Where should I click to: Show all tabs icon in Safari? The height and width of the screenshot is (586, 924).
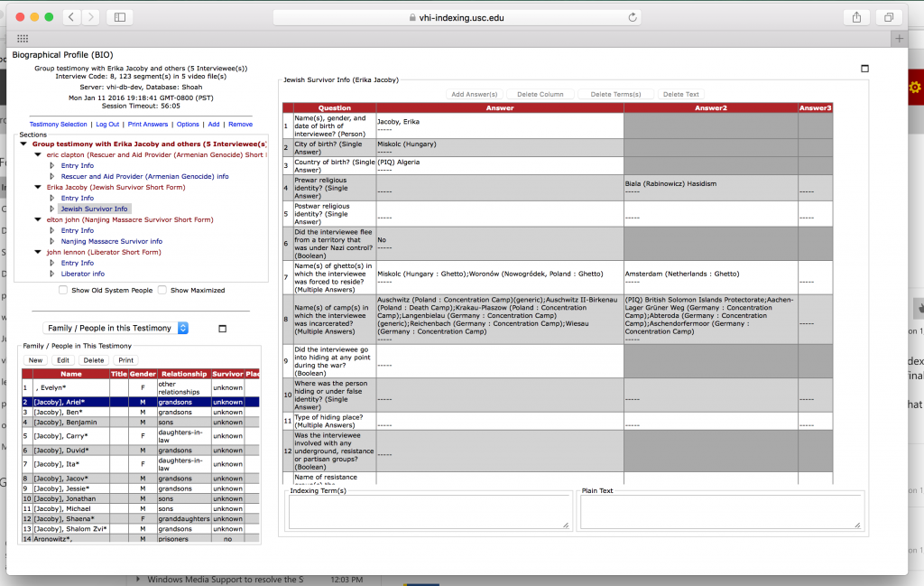889,17
